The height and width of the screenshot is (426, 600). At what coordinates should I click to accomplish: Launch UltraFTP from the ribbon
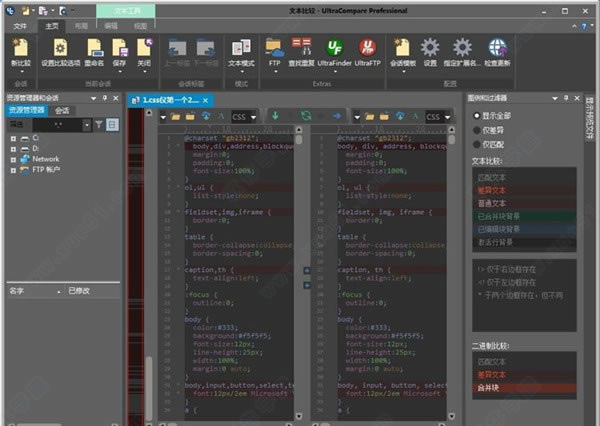click(x=367, y=47)
